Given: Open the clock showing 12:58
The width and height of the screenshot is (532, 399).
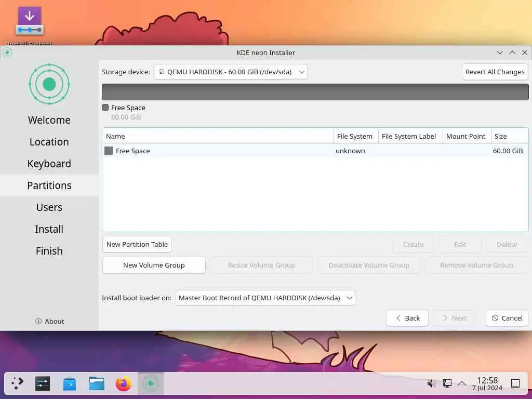Looking at the screenshot, I should click(x=487, y=383).
